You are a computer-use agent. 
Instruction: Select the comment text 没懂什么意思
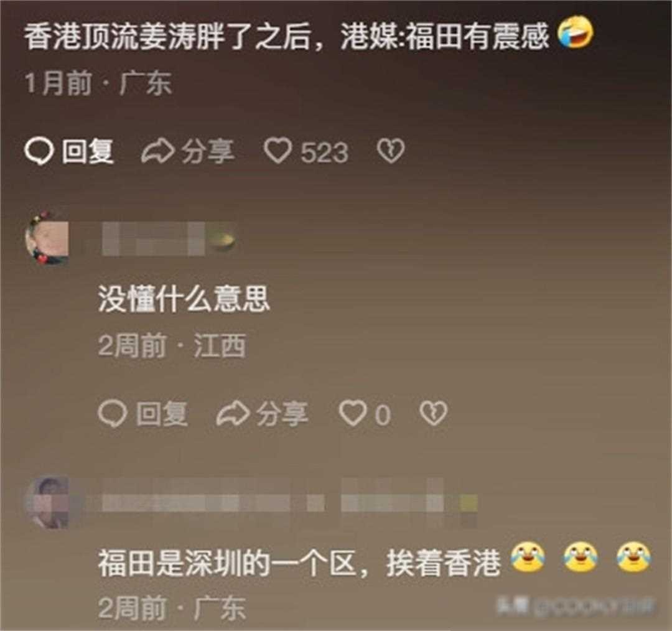click(184, 299)
